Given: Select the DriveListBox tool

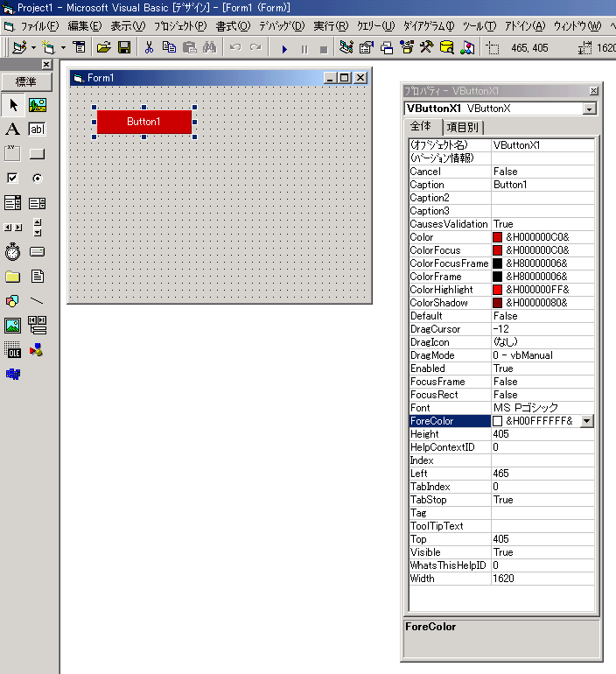Looking at the screenshot, I should pyautogui.click(x=38, y=252).
